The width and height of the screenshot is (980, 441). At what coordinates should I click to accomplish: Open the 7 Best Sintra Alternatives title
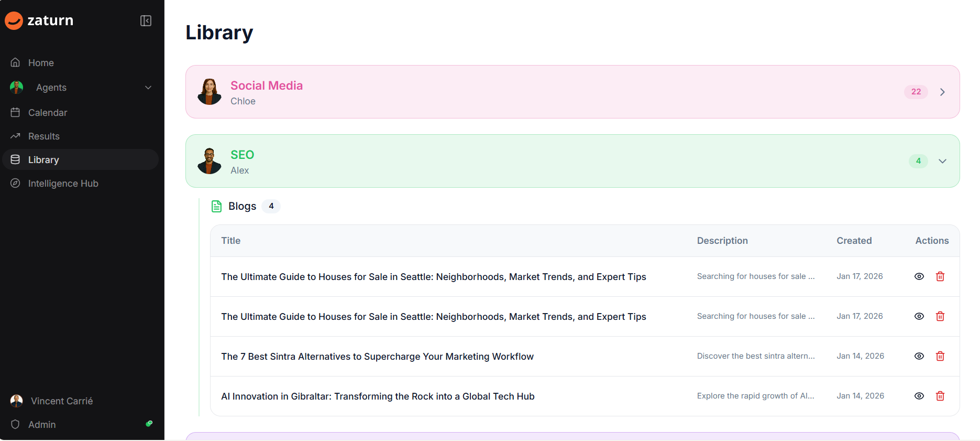pyautogui.click(x=377, y=357)
